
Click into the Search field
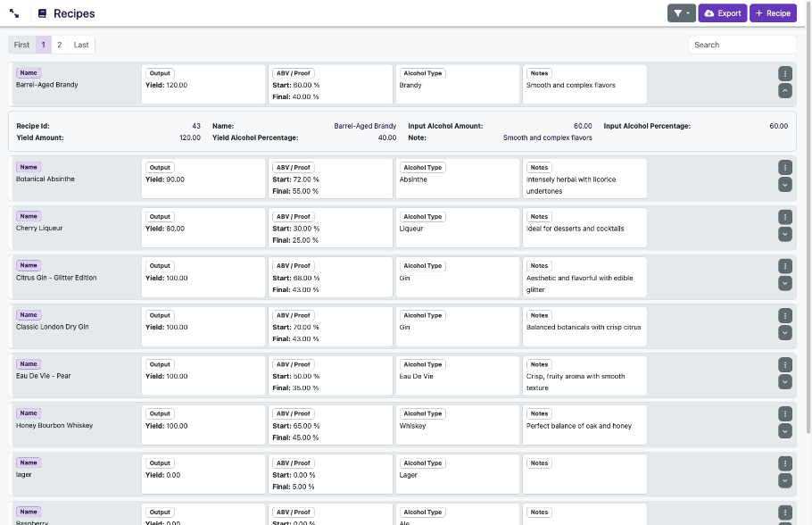(x=741, y=45)
